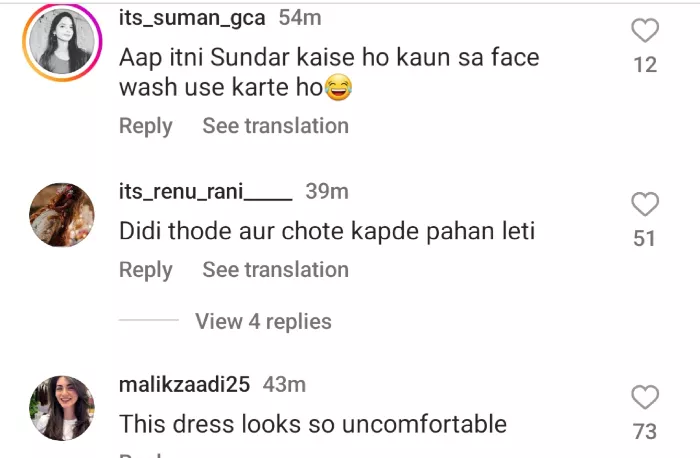Click the 51 likes count
This screenshot has height=458, width=700.
point(645,238)
